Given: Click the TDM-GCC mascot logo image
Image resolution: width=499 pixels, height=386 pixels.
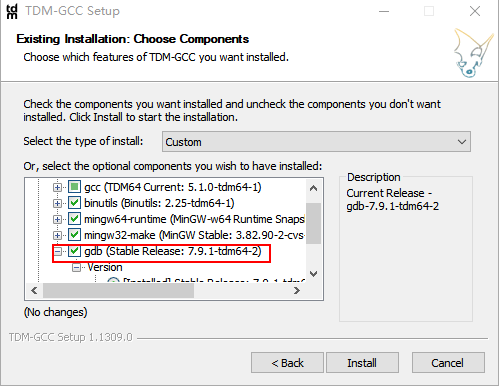Looking at the screenshot, I should pos(473,53).
